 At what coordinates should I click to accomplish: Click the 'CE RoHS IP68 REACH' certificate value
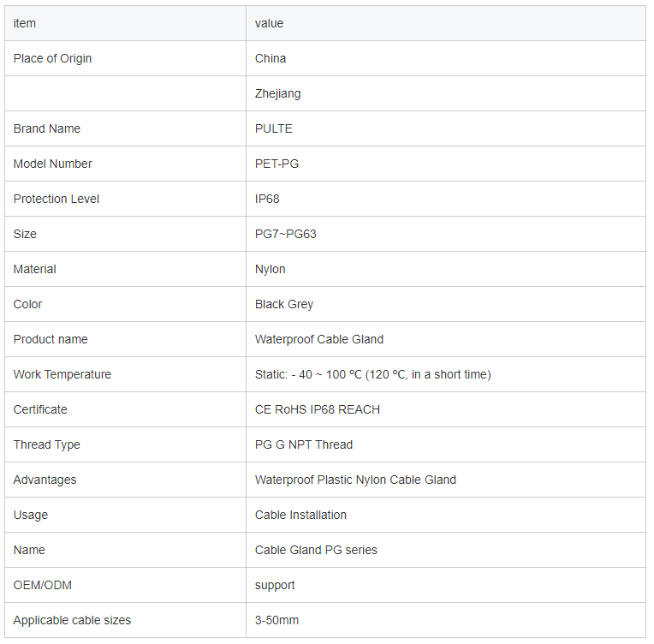click(318, 409)
